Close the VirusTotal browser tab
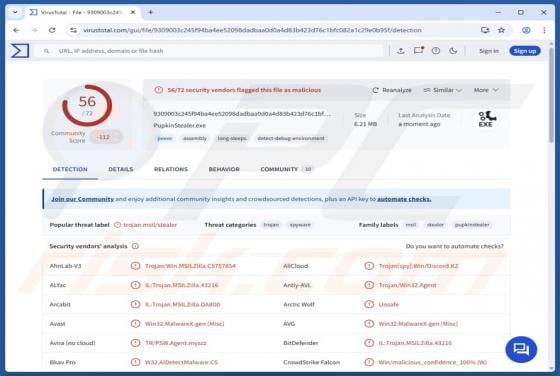 [x=133, y=12]
